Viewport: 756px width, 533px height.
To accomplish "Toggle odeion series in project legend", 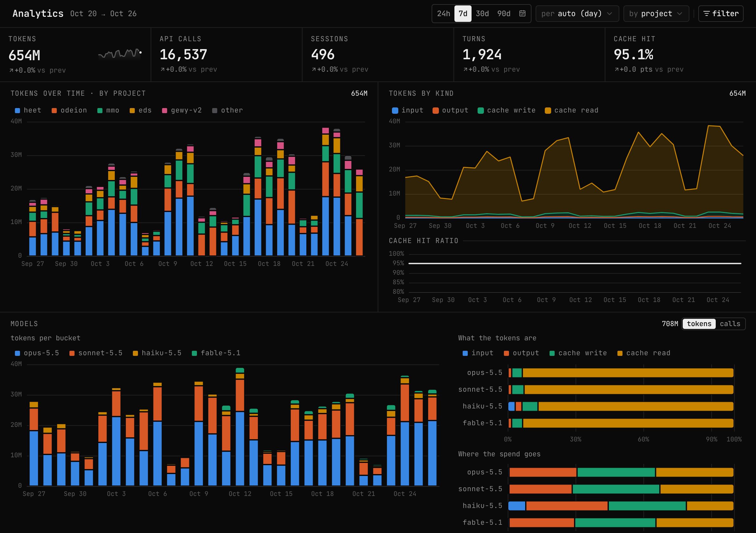I will [x=69, y=110].
